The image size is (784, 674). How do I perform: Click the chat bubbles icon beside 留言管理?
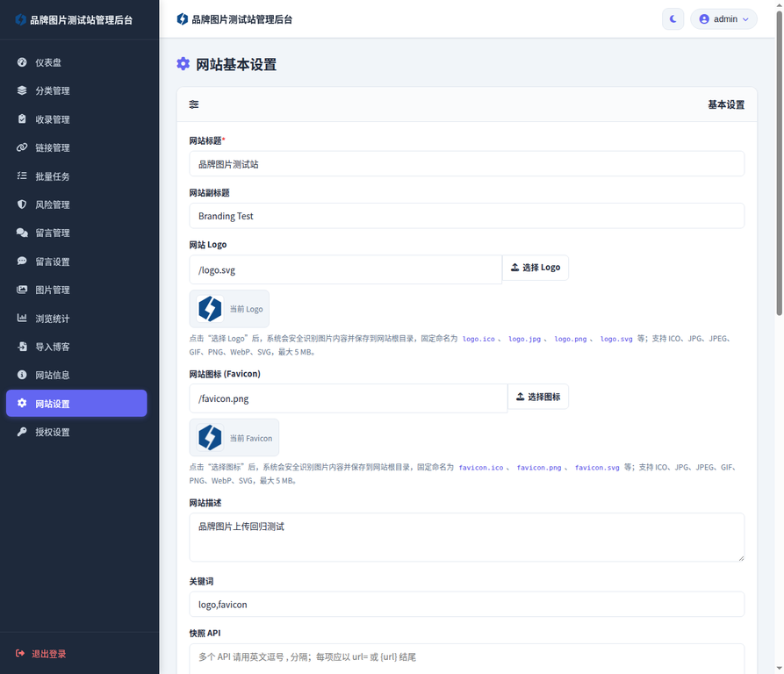(x=22, y=233)
